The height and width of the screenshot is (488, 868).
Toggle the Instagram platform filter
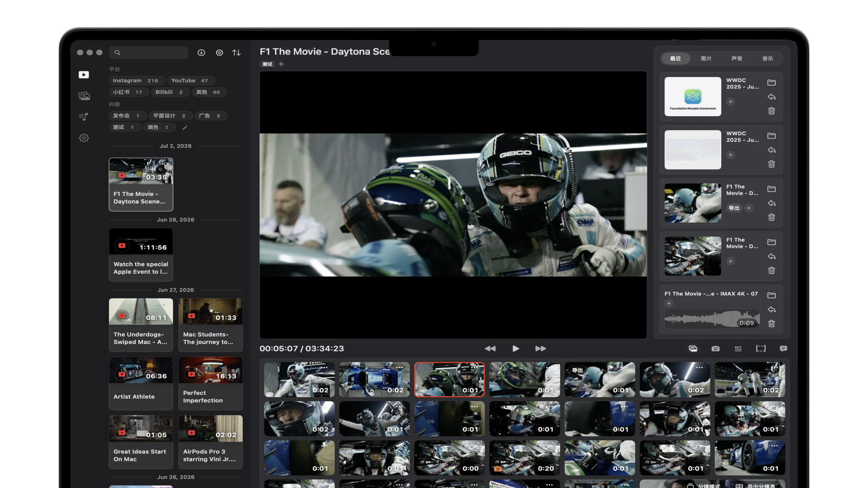coord(136,81)
